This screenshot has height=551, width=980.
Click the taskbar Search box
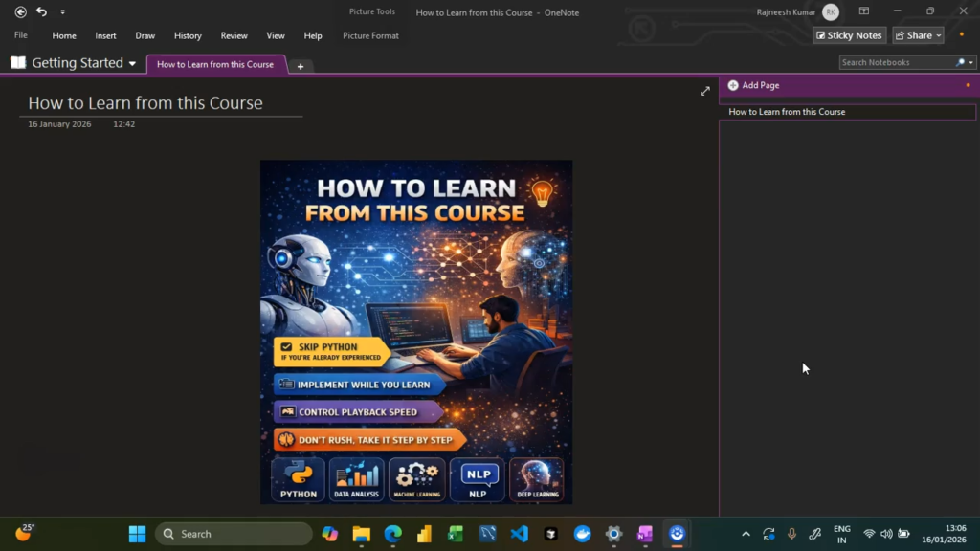coord(234,534)
